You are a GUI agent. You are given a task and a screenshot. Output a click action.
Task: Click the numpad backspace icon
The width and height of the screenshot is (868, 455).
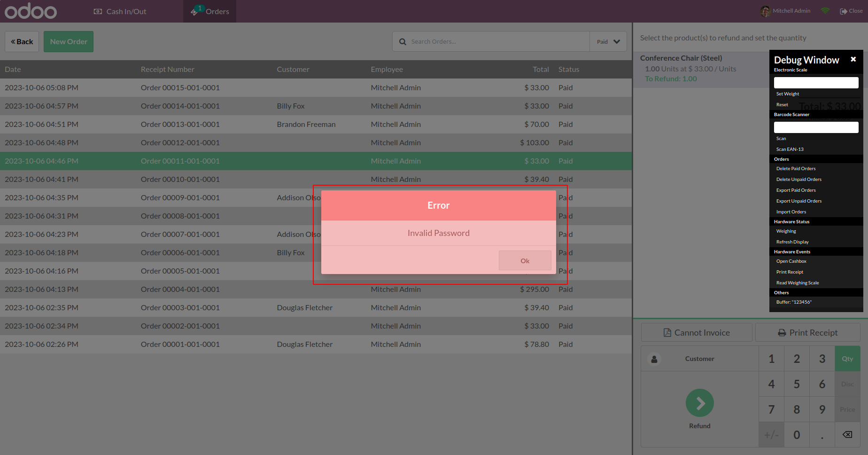pos(847,435)
